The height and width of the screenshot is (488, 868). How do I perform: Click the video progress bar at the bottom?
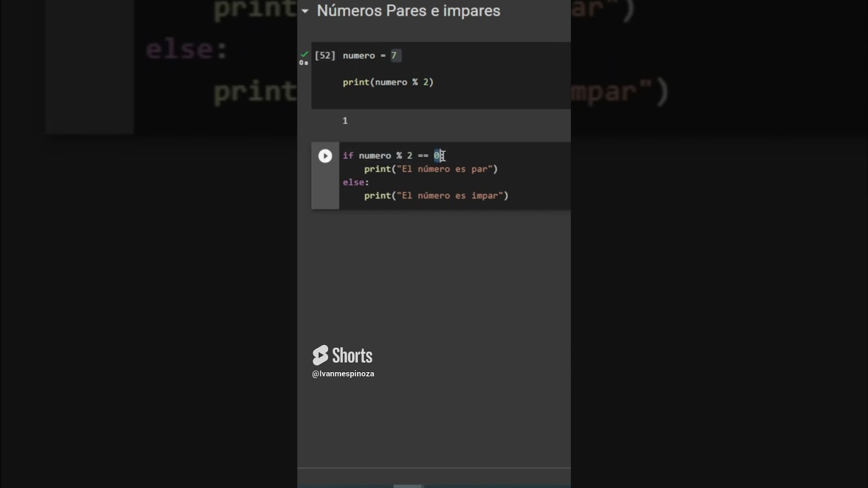tap(434, 485)
